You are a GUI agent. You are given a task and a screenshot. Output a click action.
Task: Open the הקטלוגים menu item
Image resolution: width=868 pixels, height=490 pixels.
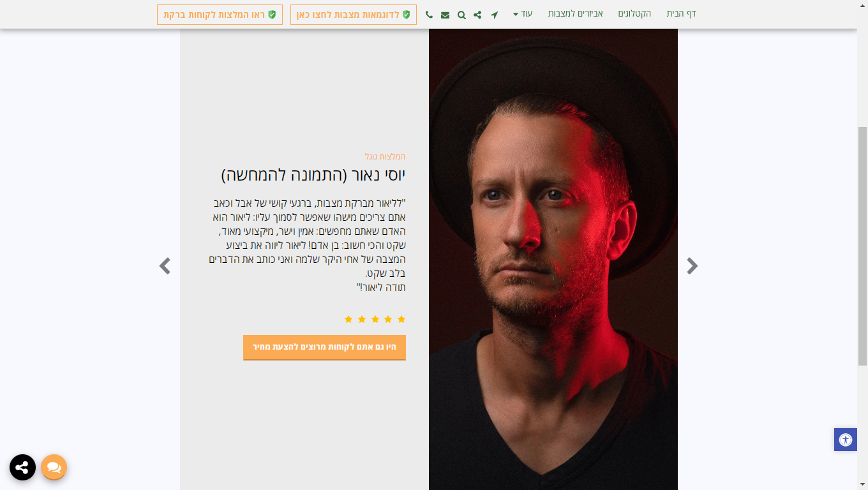pyautogui.click(x=634, y=14)
